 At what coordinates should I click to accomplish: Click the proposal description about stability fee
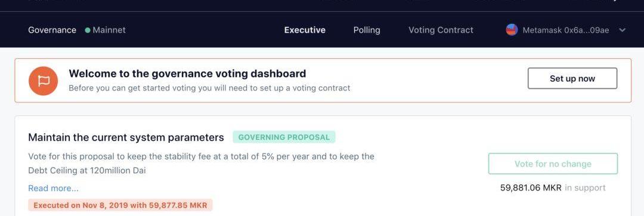tap(202, 163)
